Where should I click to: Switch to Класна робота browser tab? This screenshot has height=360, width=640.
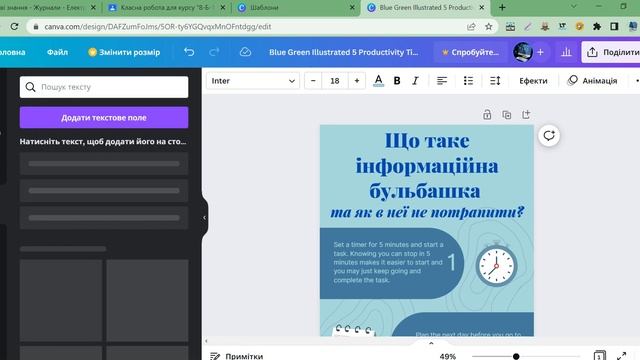coord(167,7)
